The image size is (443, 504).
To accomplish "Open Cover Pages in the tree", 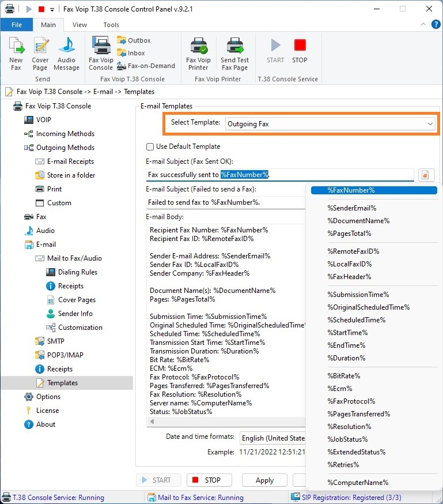I will click(71, 299).
